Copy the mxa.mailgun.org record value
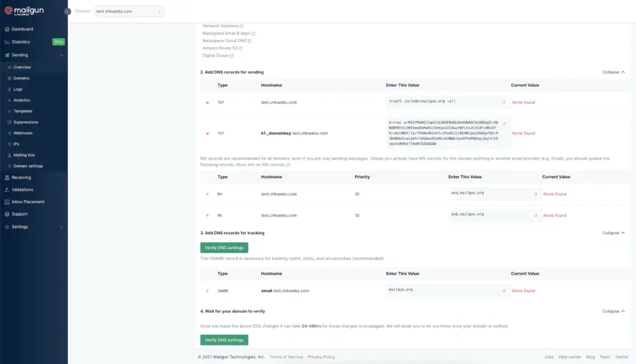This screenshot has height=364, width=636. 535,194
